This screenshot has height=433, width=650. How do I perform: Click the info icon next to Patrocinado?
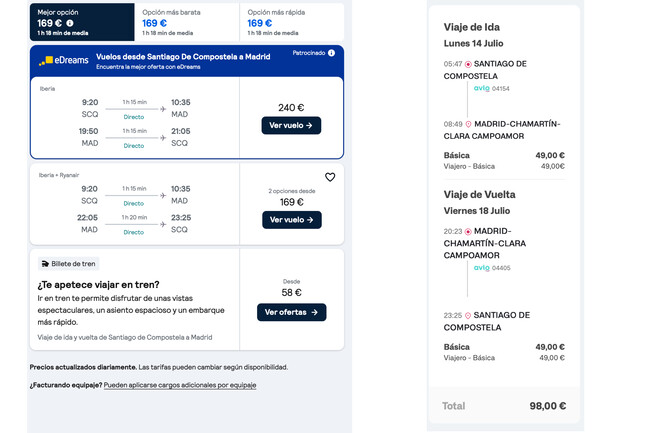click(x=331, y=53)
